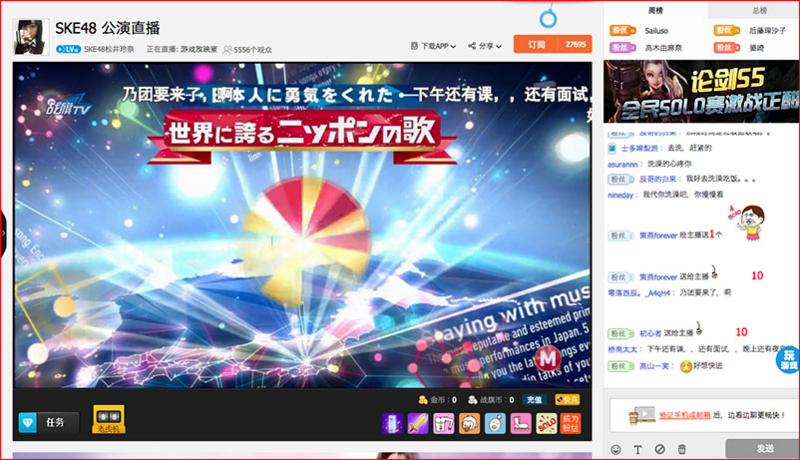This screenshot has width=800, height=460.
Task: Select ranked user 高木由麻奈
Action: (x=663, y=47)
